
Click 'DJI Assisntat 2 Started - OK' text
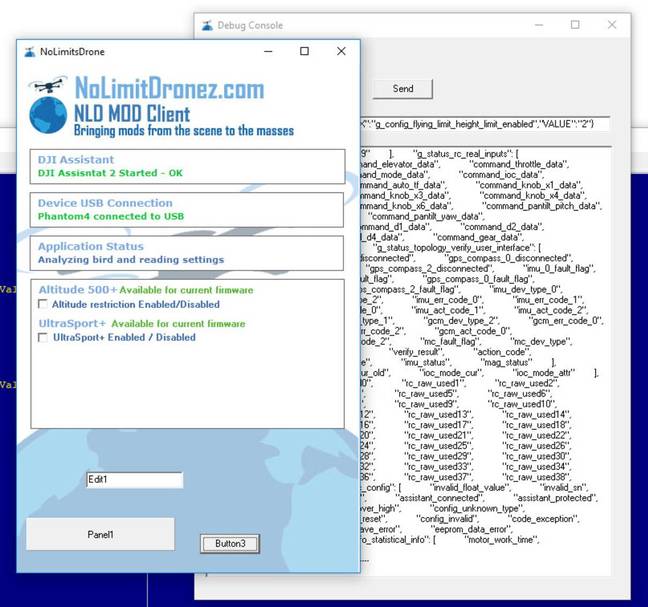pos(110,173)
